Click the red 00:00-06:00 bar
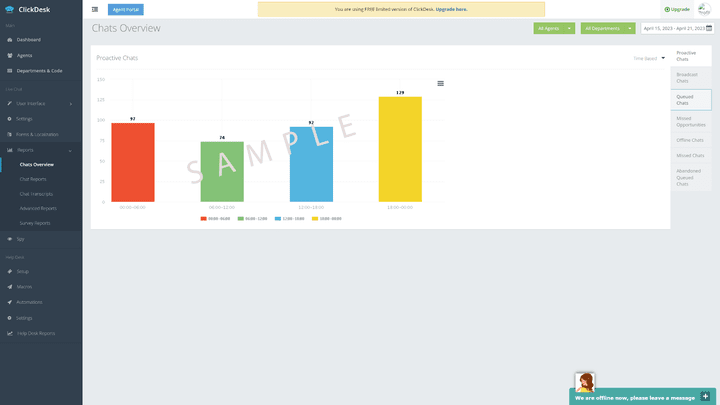The image size is (720, 405). click(133, 162)
